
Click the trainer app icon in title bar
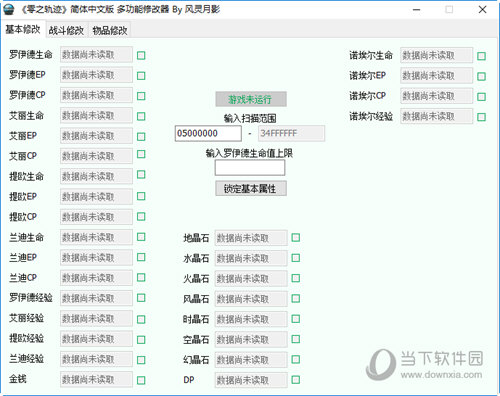point(9,9)
